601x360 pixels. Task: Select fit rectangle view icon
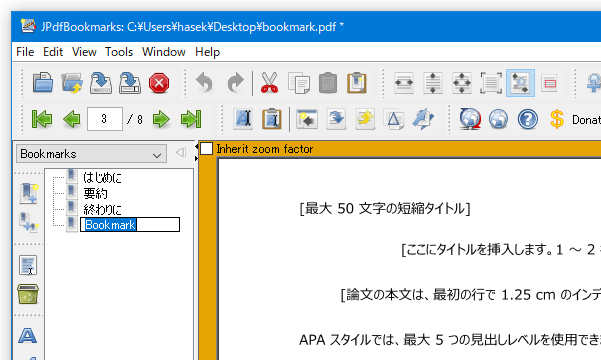[x=491, y=83]
